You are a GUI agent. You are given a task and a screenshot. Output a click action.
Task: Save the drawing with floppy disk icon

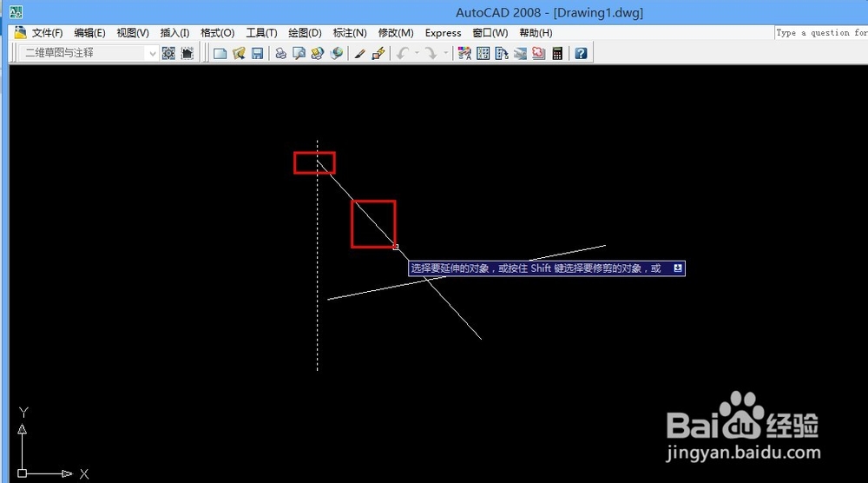pyautogui.click(x=258, y=53)
